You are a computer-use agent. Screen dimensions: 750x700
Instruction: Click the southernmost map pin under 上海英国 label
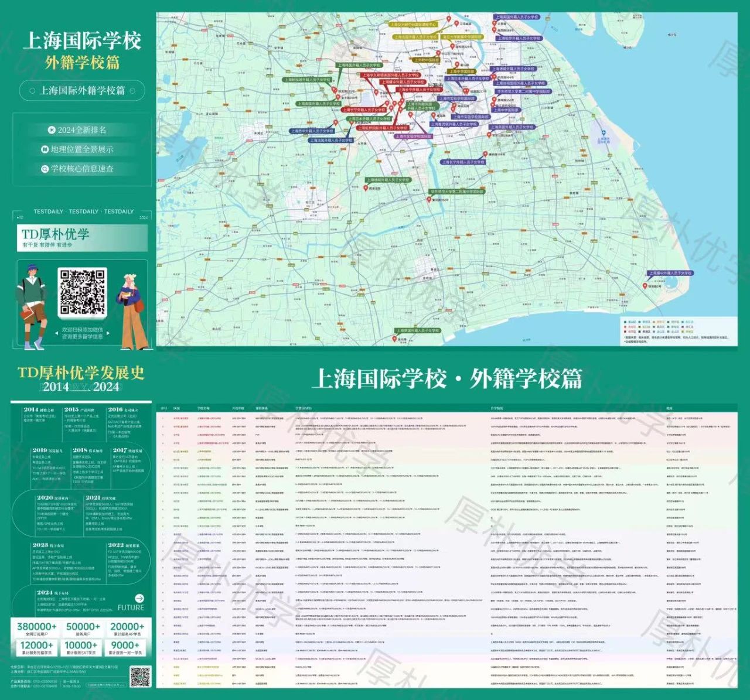[394, 339]
